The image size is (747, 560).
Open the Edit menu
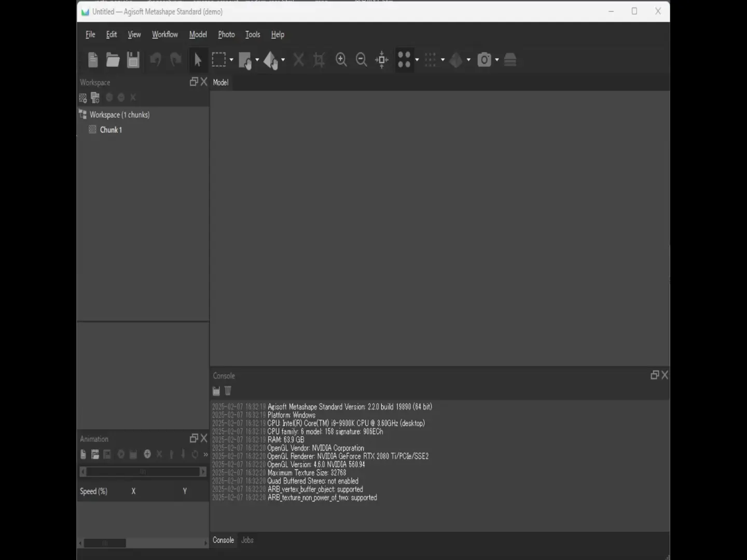112,35
